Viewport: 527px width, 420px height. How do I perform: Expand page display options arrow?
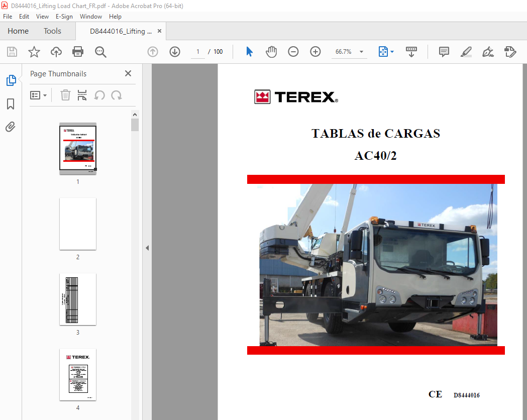tap(392, 52)
